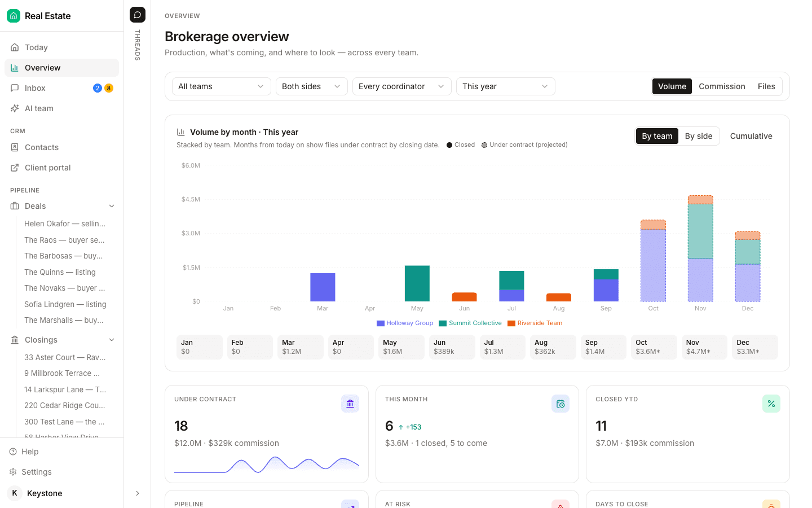The width and height of the screenshot is (812, 508).
Task: Toggle Summit Collective legend series
Action: pyautogui.click(x=470, y=323)
